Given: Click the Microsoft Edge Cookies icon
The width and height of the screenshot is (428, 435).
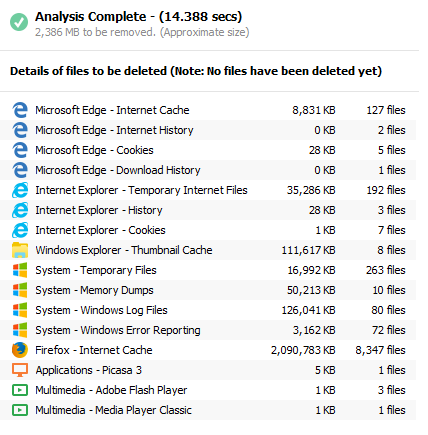Looking at the screenshot, I should click(x=20, y=150).
